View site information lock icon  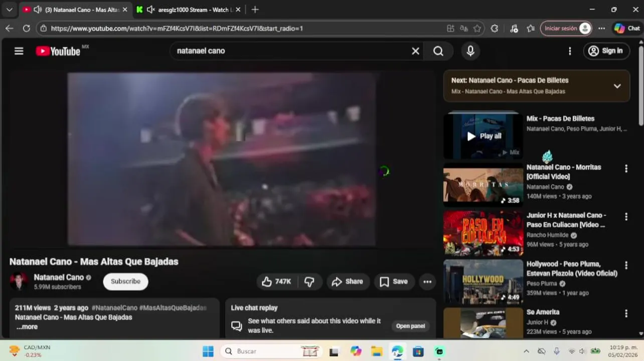pos(44,29)
